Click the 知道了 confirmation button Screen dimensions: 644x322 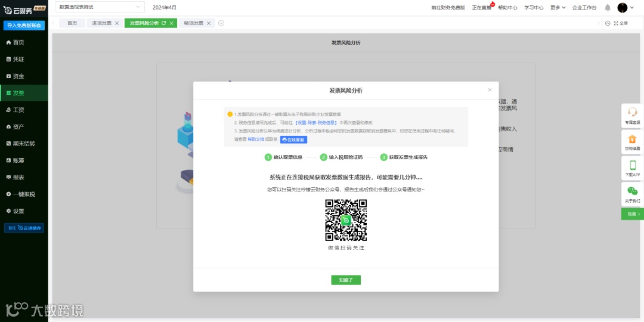346,280
